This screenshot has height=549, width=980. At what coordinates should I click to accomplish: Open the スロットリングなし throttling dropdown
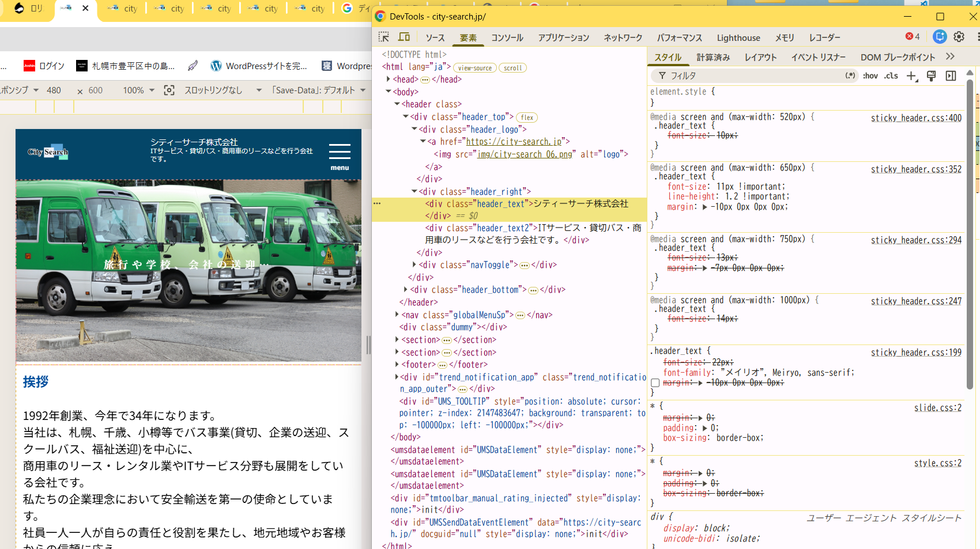coord(223,90)
